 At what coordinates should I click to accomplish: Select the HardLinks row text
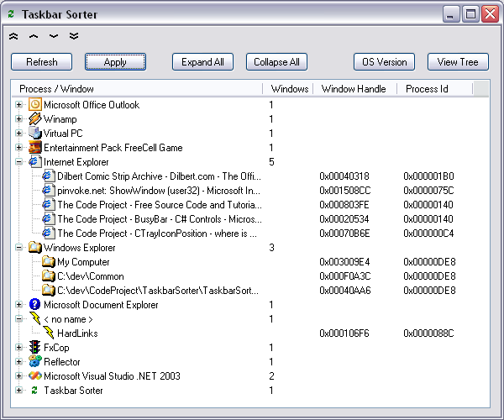tap(77, 333)
